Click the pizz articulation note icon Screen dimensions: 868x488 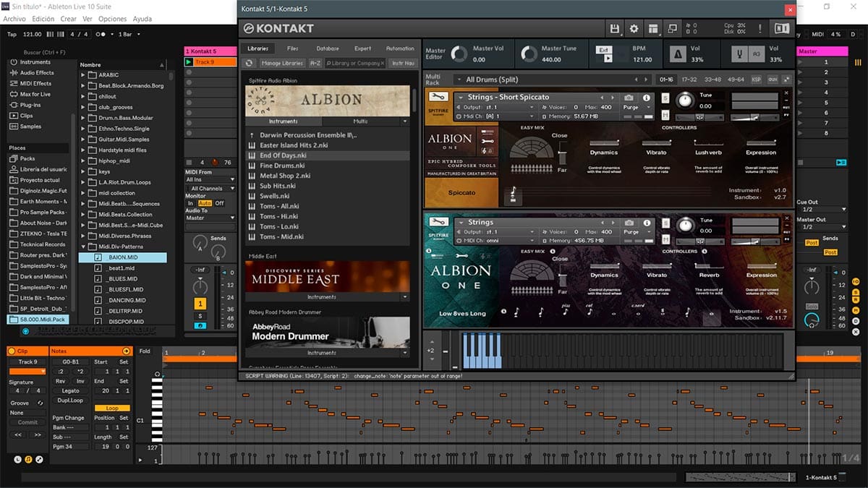(566, 312)
